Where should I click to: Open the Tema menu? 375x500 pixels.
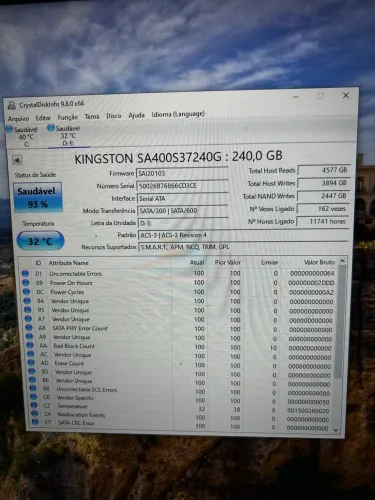(x=92, y=116)
